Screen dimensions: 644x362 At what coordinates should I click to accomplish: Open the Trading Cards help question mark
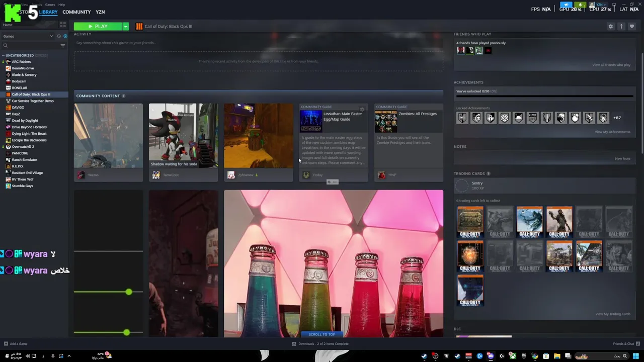click(x=489, y=173)
